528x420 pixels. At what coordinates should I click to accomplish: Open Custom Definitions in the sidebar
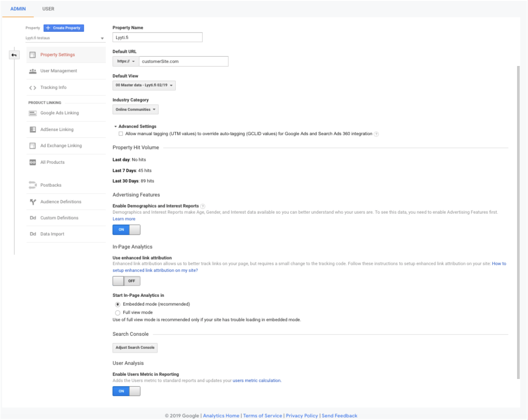coord(59,218)
